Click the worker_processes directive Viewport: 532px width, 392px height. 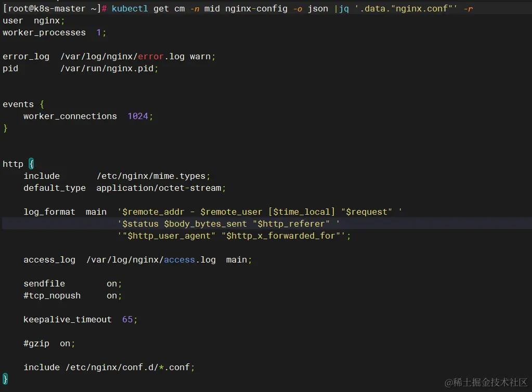pyautogui.click(x=44, y=33)
